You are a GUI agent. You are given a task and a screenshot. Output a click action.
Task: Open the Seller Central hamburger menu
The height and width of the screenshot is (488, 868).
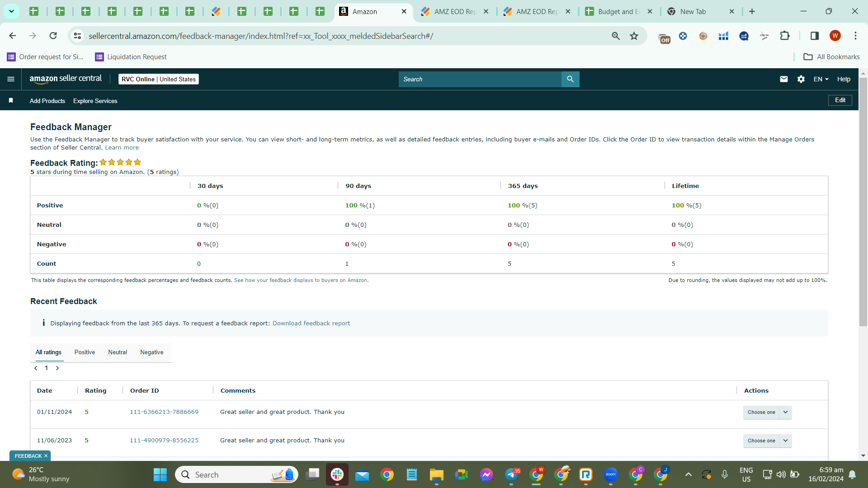[x=11, y=79]
